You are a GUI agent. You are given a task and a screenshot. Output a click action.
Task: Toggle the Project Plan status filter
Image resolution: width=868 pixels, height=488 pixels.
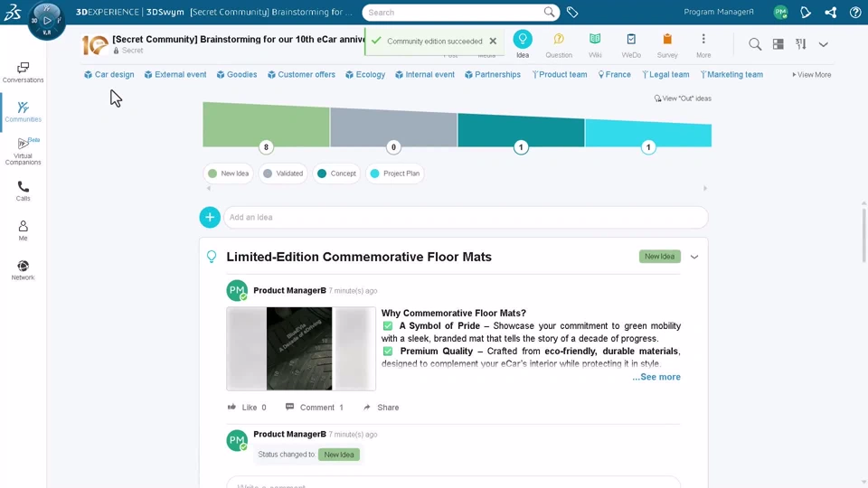tap(395, 174)
